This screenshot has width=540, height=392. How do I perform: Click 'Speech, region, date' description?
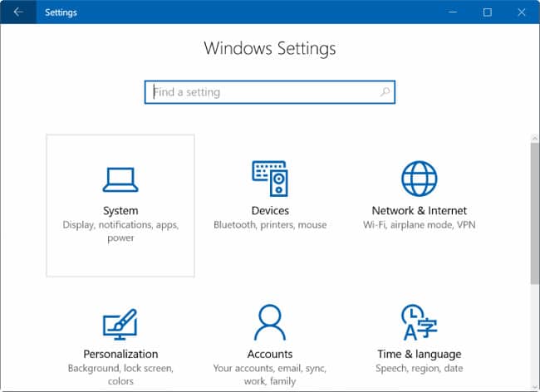click(x=419, y=368)
